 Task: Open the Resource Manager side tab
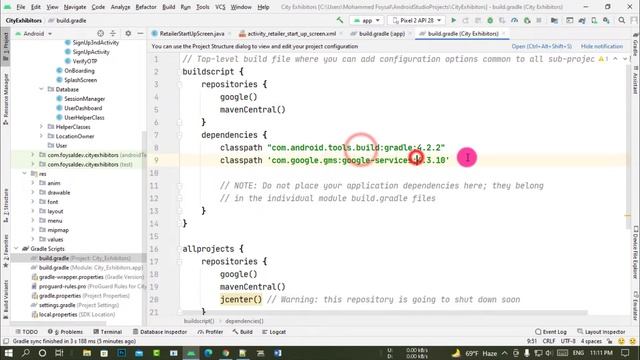[x=5, y=99]
